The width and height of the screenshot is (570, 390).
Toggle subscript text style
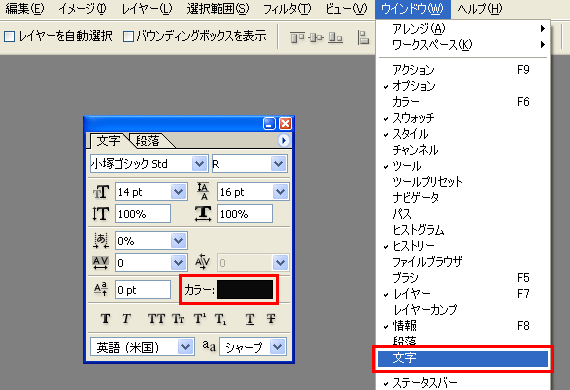(x=220, y=319)
